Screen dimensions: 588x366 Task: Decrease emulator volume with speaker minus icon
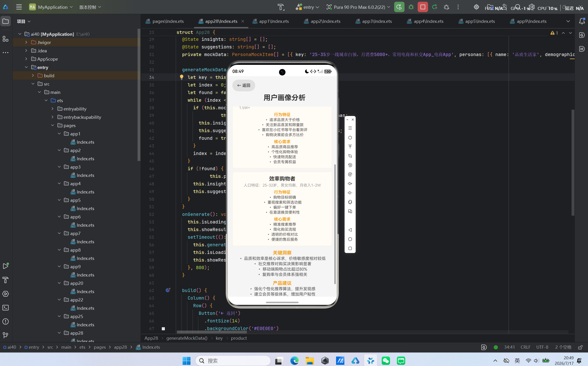click(x=350, y=193)
